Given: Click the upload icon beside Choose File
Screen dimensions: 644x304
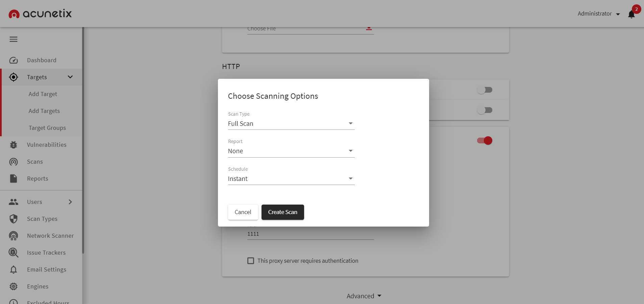Looking at the screenshot, I should (369, 28).
